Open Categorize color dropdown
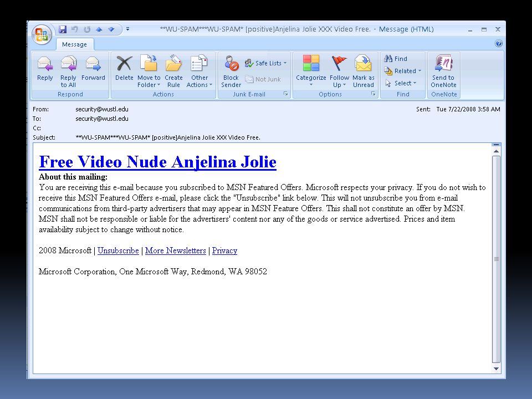The image size is (532, 399). pos(311,70)
